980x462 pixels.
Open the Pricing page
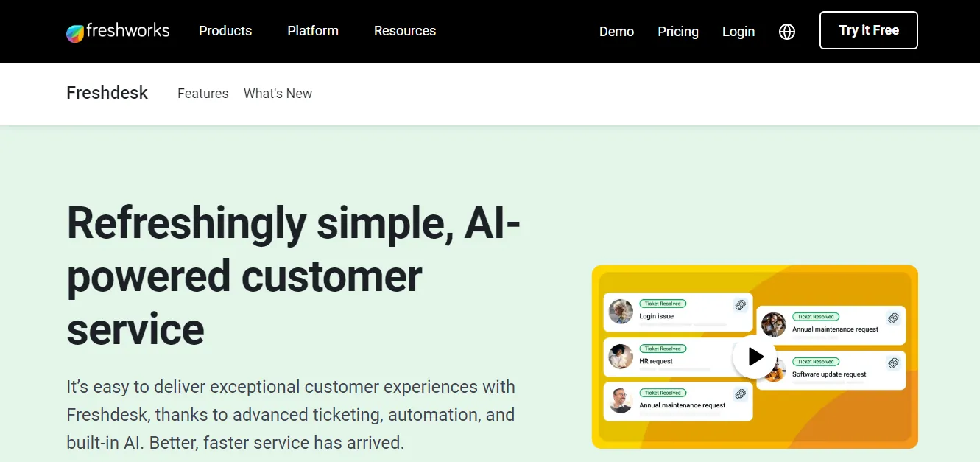[x=677, y=31]
